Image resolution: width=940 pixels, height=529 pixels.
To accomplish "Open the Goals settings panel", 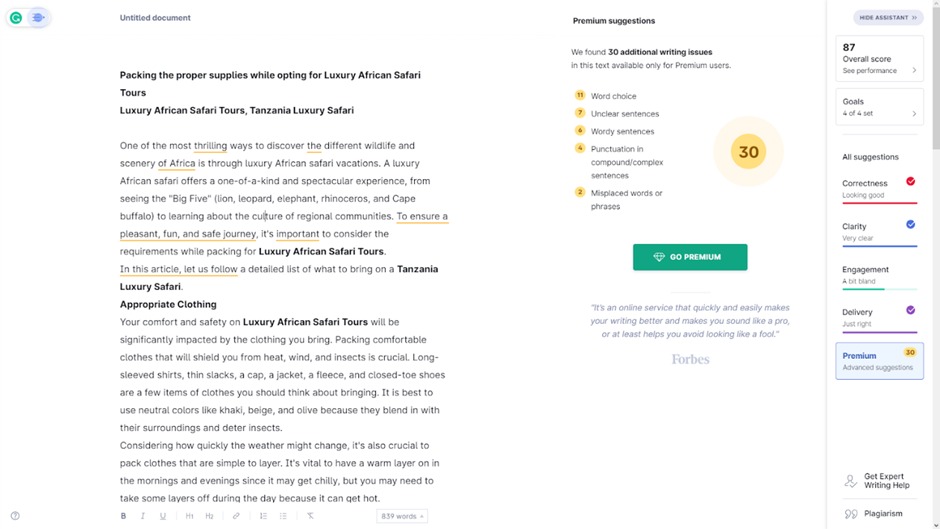I will pyautogui.click(x=879, y=107).
